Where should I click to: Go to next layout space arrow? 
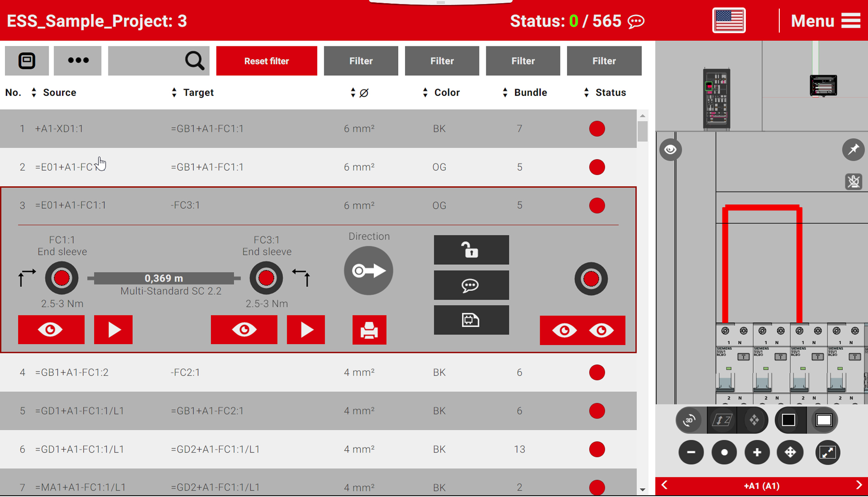(859, 486)
